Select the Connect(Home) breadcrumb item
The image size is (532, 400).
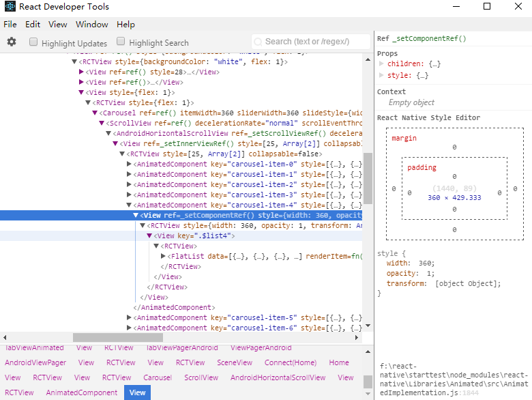coord(290,362)
